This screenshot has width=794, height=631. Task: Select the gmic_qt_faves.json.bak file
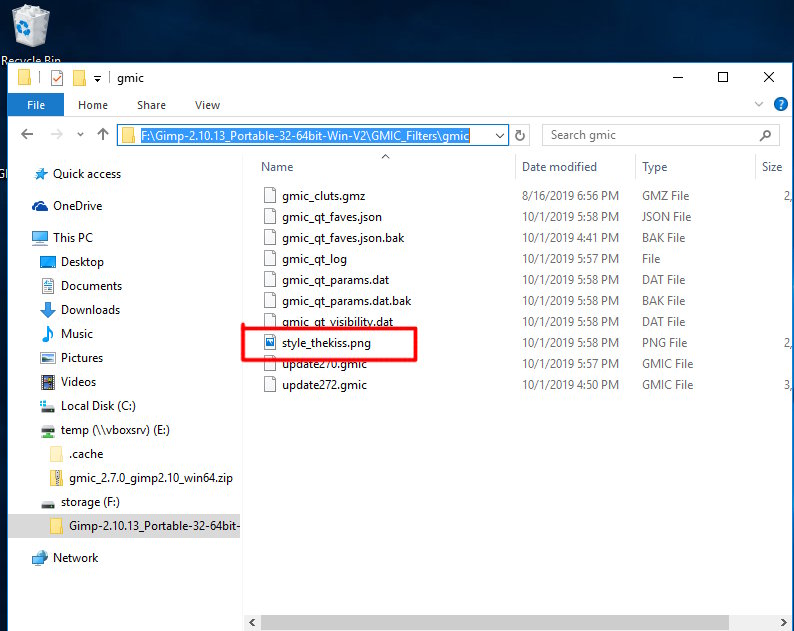[x=343, y=238]
